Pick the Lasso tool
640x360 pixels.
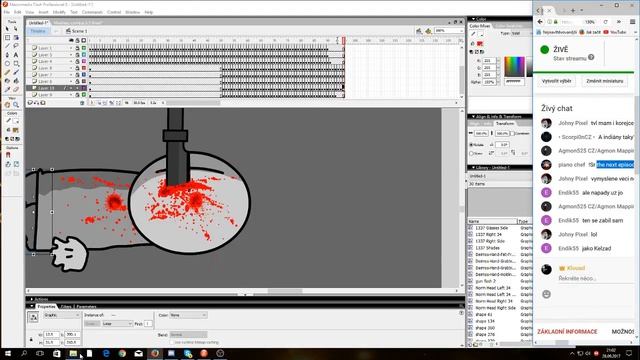point(16,46)
